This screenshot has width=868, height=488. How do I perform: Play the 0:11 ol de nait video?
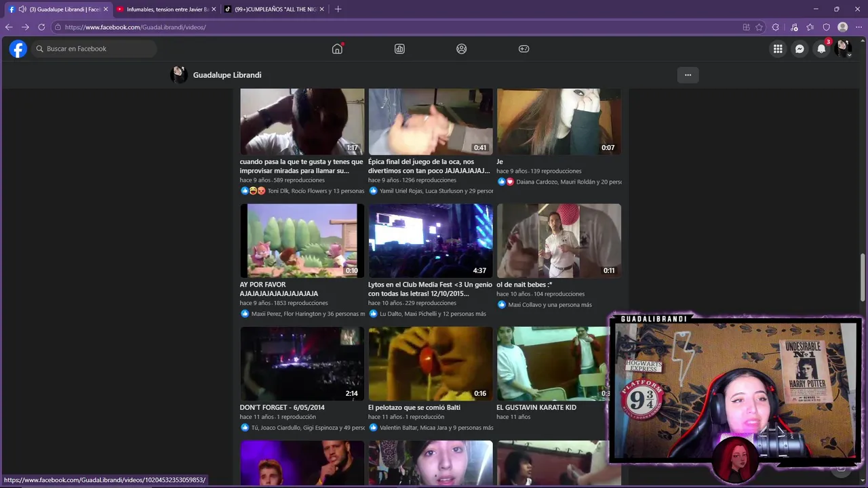(559, 241)
